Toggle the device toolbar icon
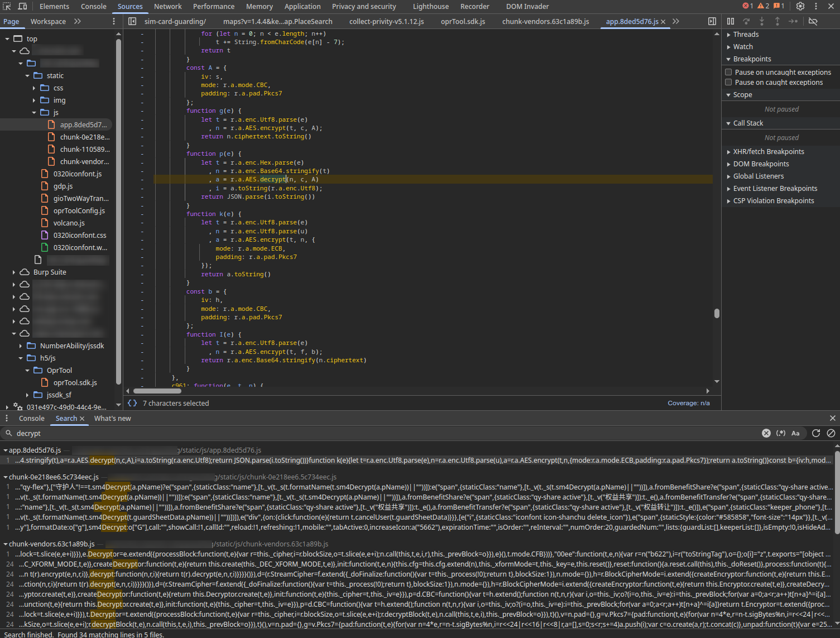This screenshot has height=638, width=840. (22, 6)
